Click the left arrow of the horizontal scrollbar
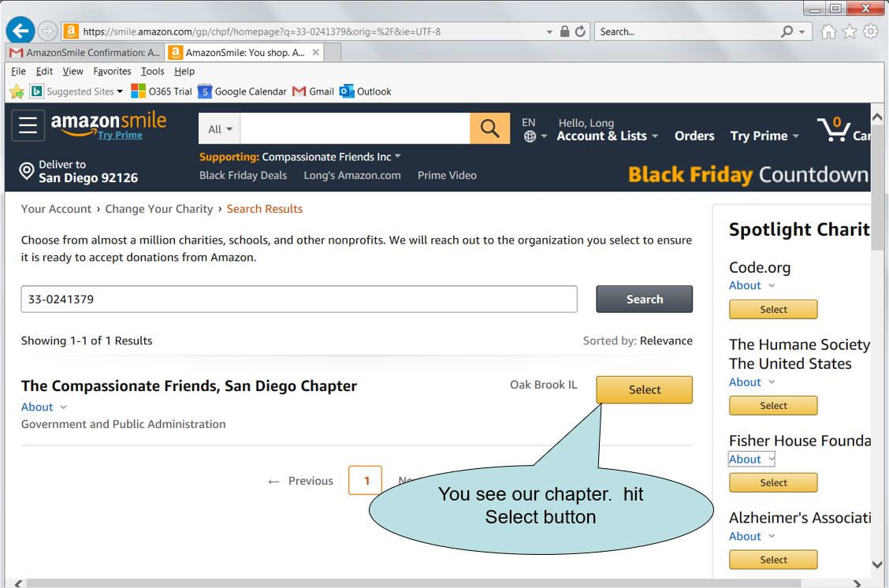The width and height of the screenshot is (889, 588). (18, 583)
